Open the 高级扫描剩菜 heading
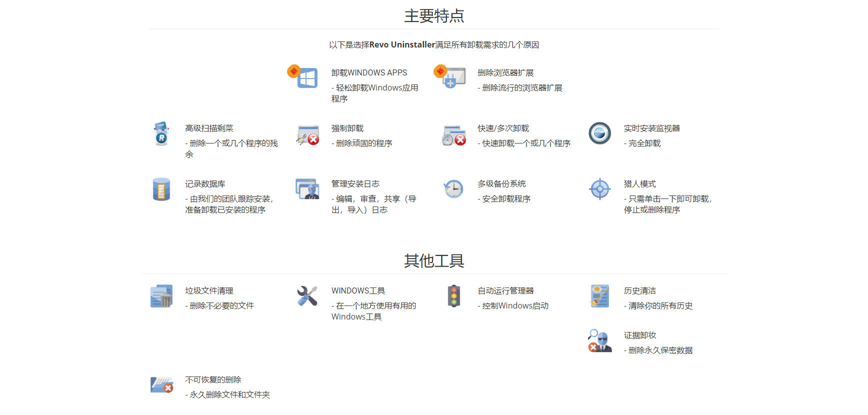 click(209, 128)
